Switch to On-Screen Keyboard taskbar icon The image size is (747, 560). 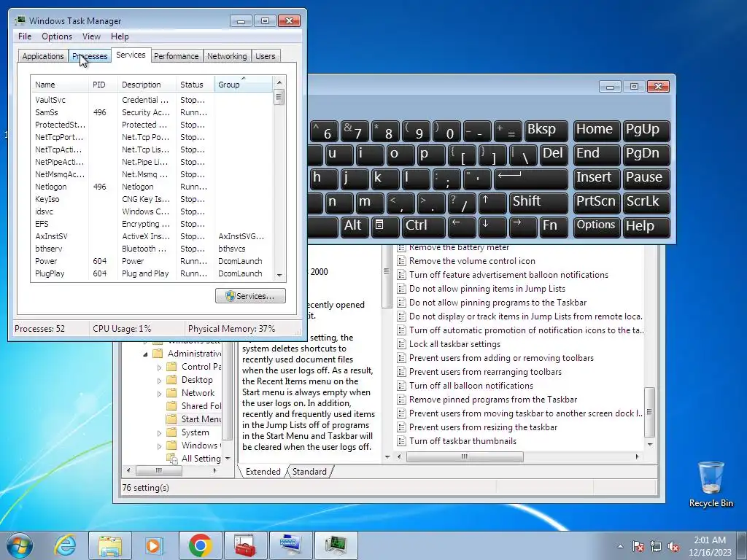(290, 545)
